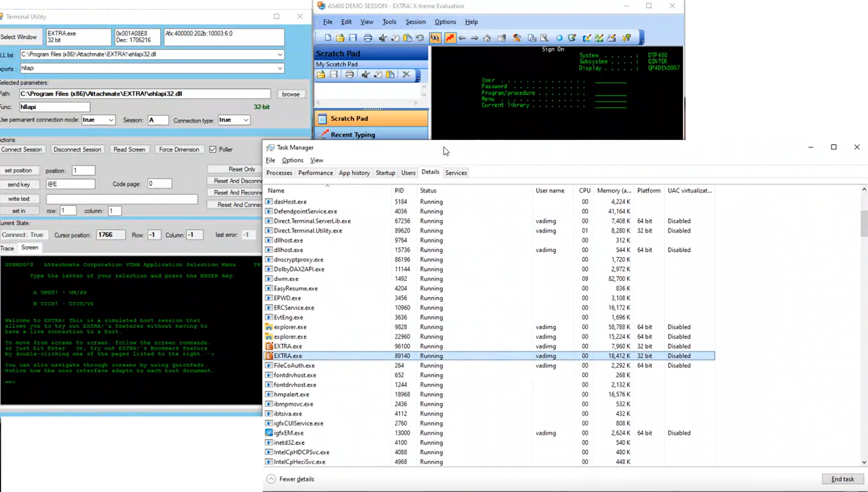868x492 pixels.
Task: Click the write text input field
Action: (x=122, y=199)
